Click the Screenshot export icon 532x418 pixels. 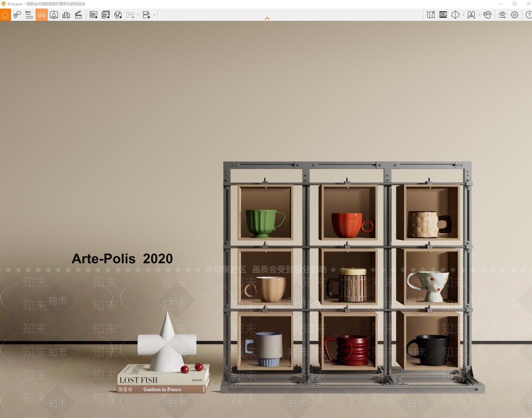[93, 15]
